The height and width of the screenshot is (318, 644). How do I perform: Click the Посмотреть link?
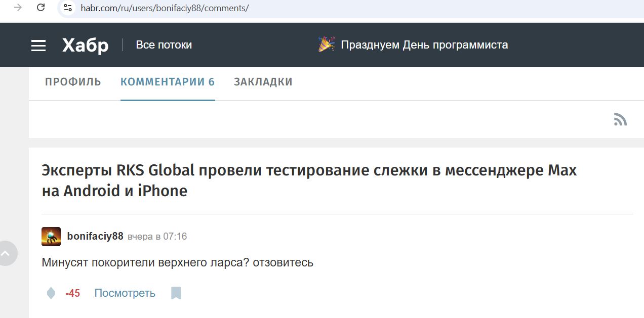coord(125,293)
